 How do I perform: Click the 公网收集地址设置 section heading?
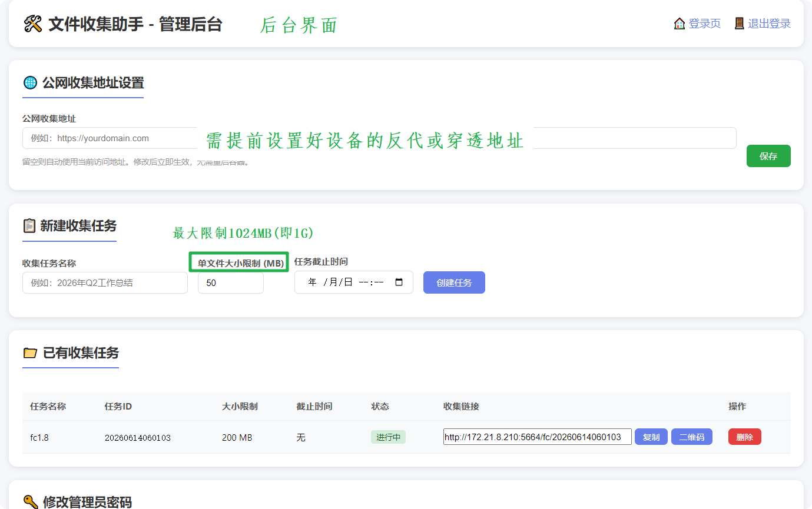[x=92, y=82]
